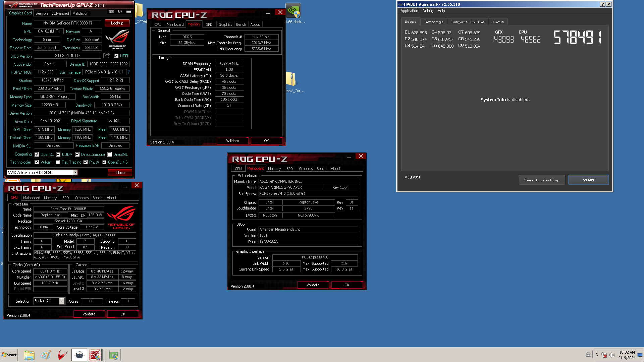Image resolution: width=644 pixels, height=362 pixels.
Task: Switch to the Advanced tab in GPU-Z
Action: [60, 13]
